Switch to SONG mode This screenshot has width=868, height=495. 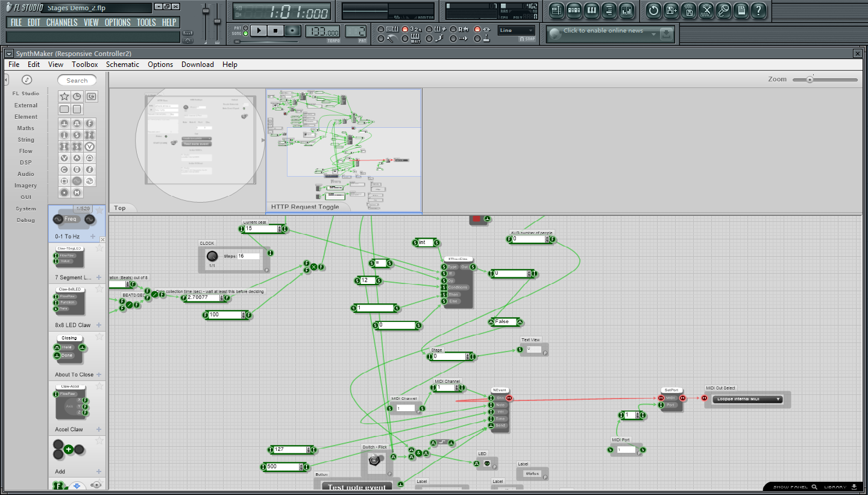pos(245,34)
